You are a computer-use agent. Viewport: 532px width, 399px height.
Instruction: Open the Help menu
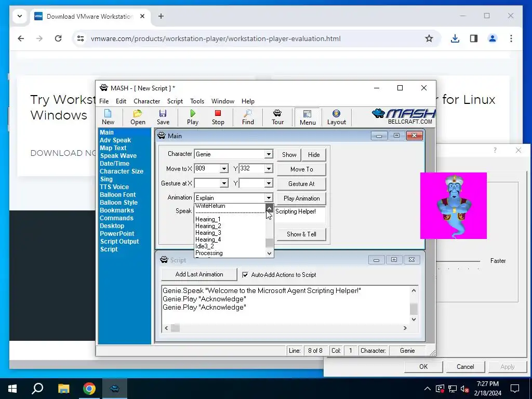tap(248, 101)
